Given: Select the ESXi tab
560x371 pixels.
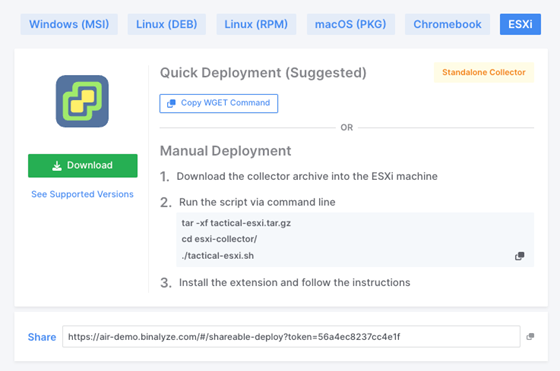Looking at the screenshot, I should click(520, 24).
